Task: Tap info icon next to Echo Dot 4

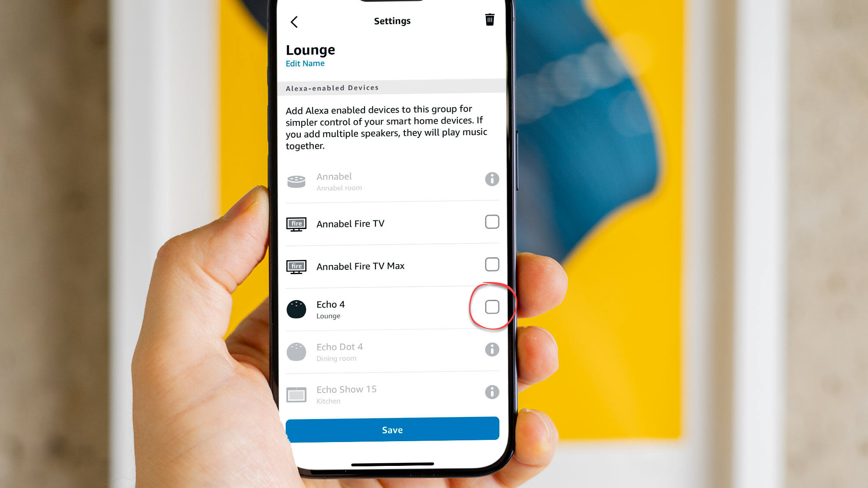Action: 492,350
